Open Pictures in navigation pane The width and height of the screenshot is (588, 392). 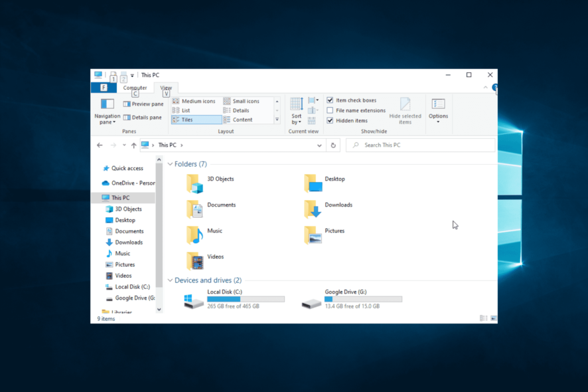click(125, 264)
